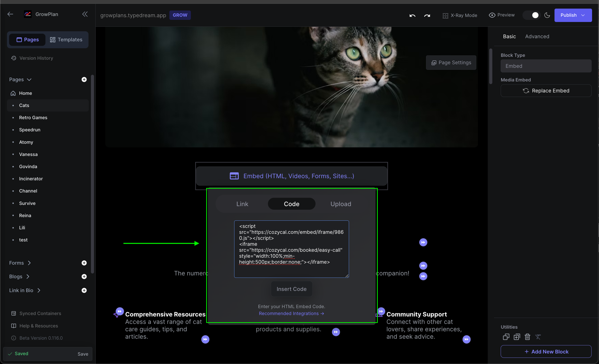Open Synced Containers

pyautogui.click(x=36, y=314)
